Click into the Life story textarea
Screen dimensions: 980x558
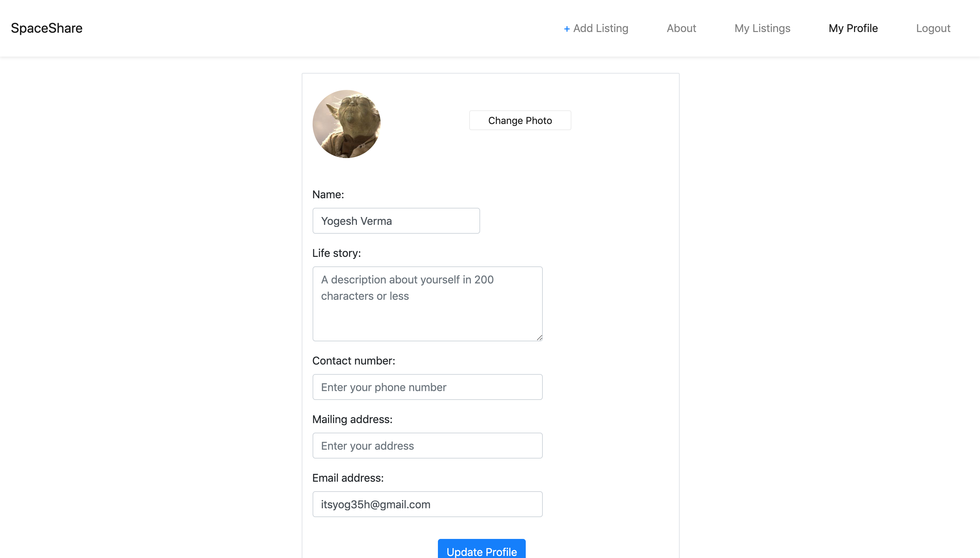click(427, 304)
